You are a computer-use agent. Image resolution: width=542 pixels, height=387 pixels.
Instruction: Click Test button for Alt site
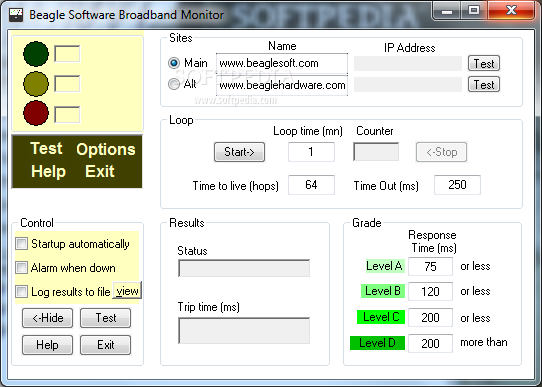click(x=484, y=84)
